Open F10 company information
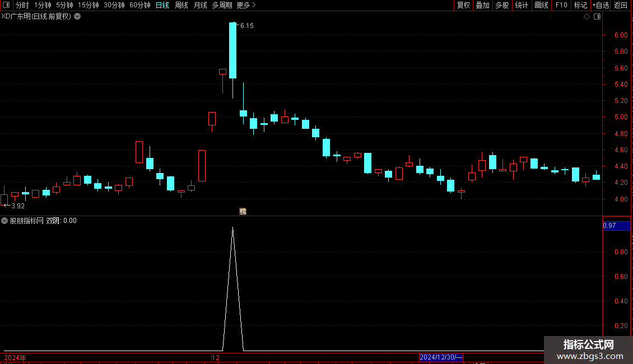This screenshot has height=364, width=633. point(561,5)
